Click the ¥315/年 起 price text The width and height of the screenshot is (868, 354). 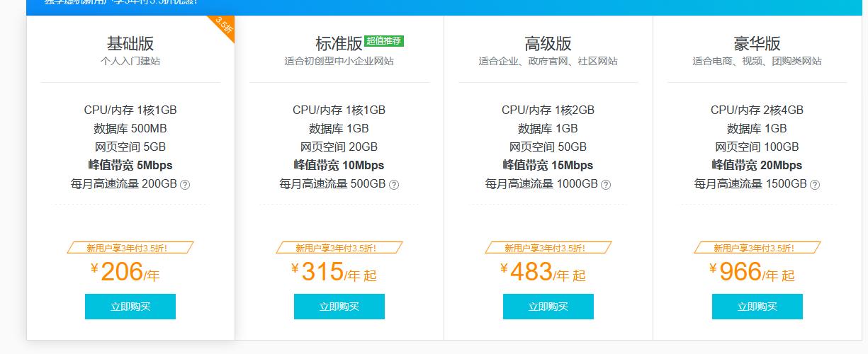pos(334,273)
